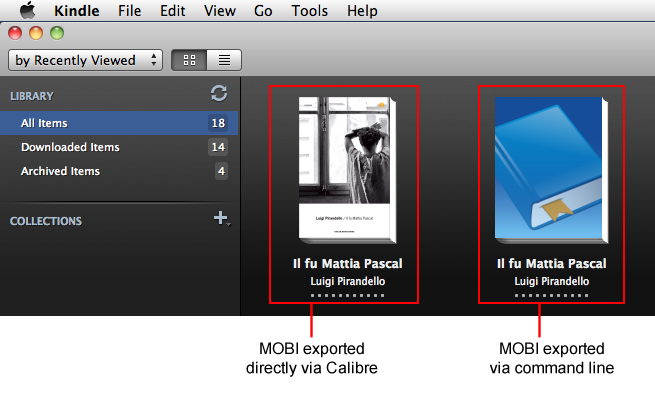This screenshot has height=400, width=655.
Task: Click the All Items count badge 18
Action: [218, 123]
